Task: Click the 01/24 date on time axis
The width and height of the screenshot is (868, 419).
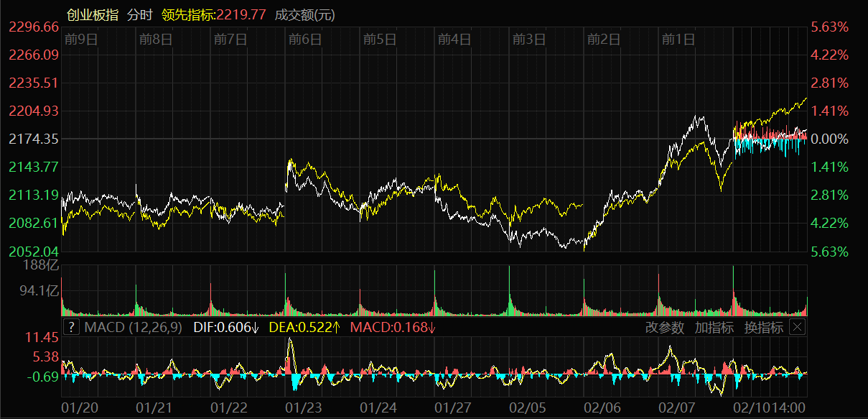Action: 378,408
